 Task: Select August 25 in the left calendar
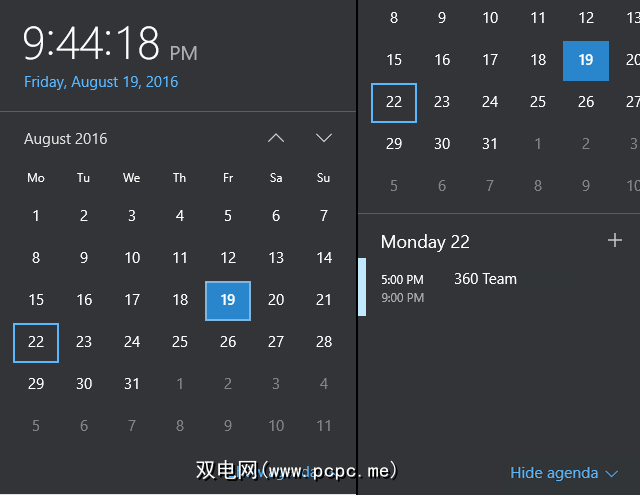(180, 342)
